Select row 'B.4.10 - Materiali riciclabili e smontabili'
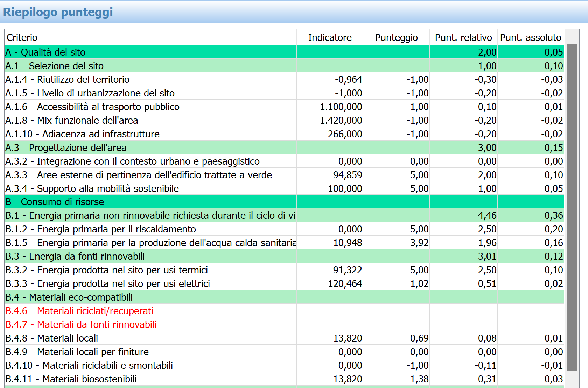This screenshot has height=388, width=588. [284, 365]
